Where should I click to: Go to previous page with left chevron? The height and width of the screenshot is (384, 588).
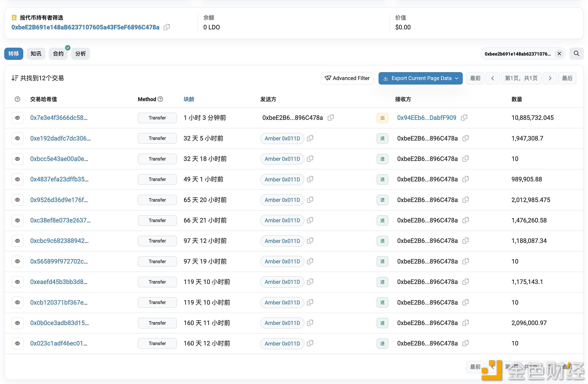click(493, 78)
